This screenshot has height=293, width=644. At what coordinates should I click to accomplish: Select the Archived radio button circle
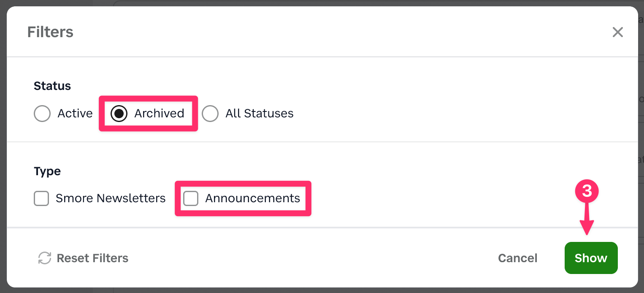point(119,114)
